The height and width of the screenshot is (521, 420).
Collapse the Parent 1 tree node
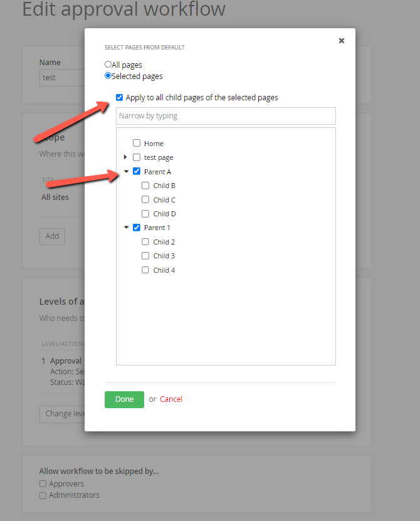coord(126,228)
